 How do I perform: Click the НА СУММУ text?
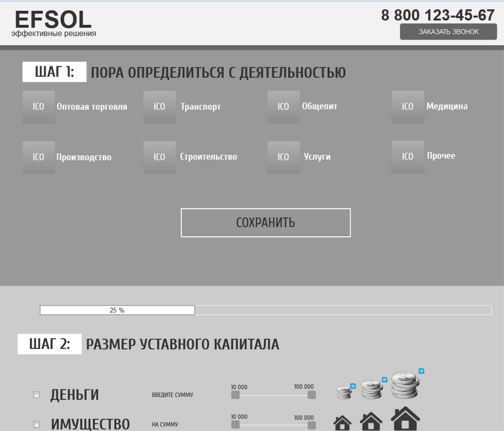[x=165, y=424]
